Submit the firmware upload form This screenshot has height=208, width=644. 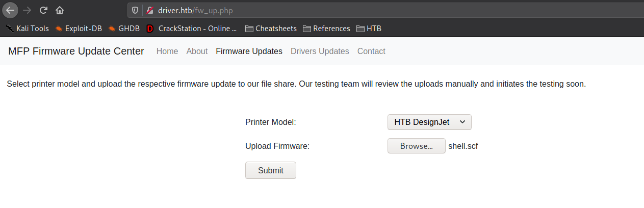270,170
